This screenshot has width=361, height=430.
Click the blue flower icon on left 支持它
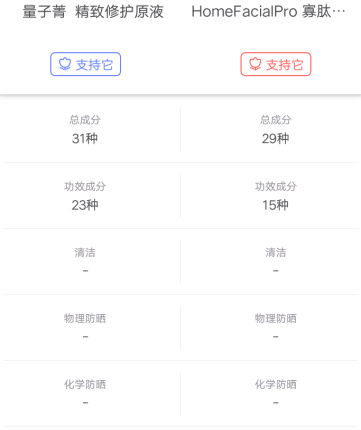(x=65, y=64)
